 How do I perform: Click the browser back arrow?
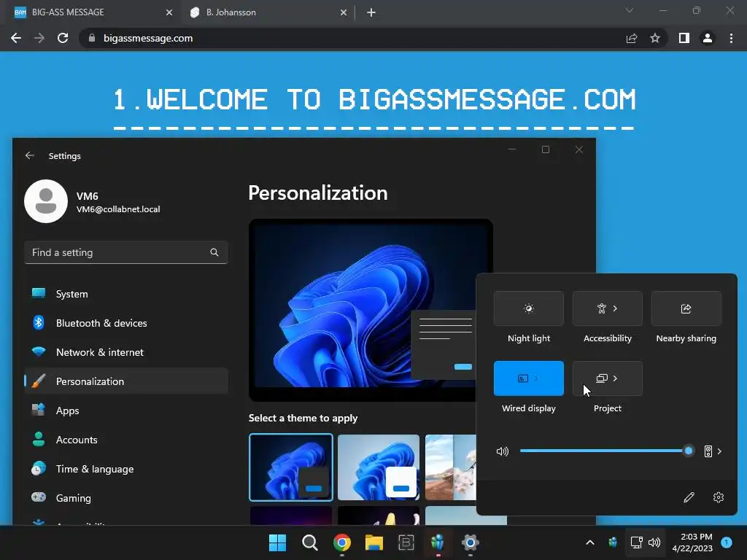click(16, 38)
